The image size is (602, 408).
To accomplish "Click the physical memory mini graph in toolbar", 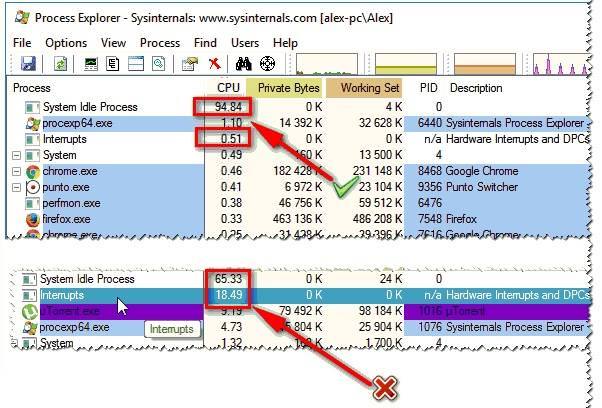I will pos(485,64).
